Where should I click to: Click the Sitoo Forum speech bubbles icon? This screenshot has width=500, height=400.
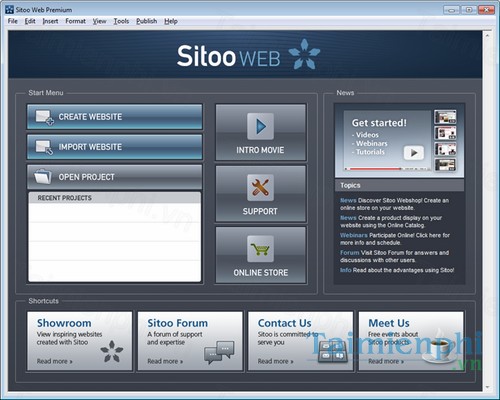(x=219, y=352)
